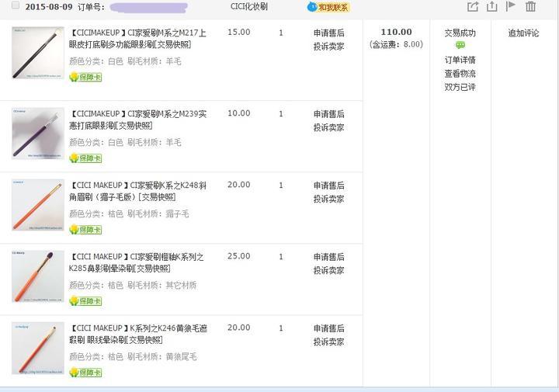Click the 含运费 8.00 shipping fee text
Image resolution: width=559 pixels, height=392 pixels.
[396, 44]
